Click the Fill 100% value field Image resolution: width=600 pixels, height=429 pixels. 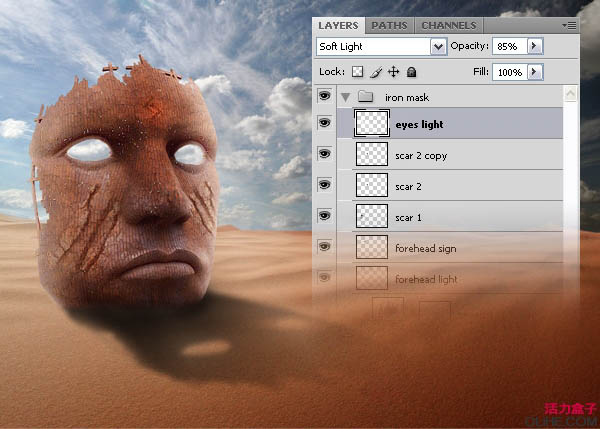[510, 72]
